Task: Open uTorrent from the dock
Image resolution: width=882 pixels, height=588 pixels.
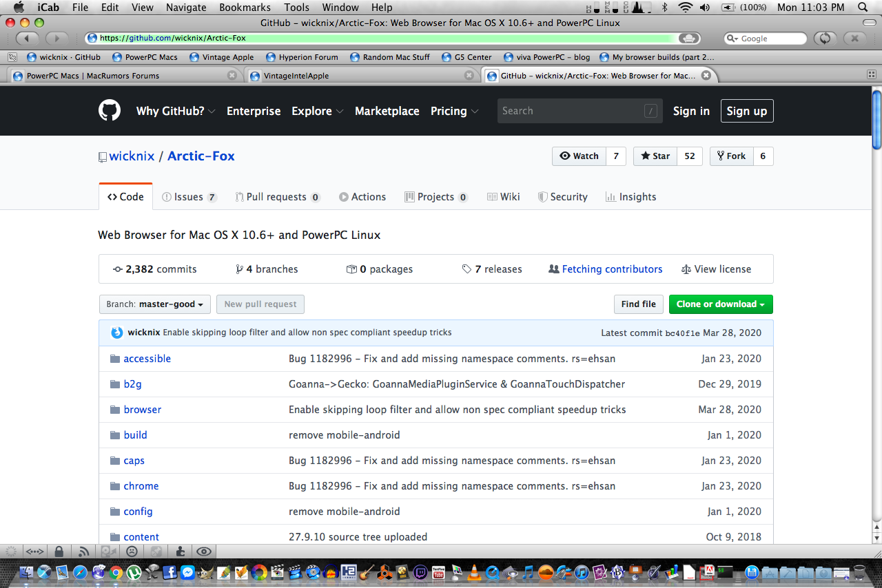Action: point(134,572)
